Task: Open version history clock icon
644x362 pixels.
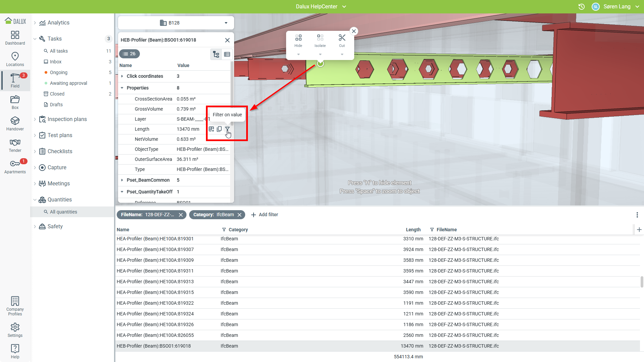Action: tap(582, 7)
